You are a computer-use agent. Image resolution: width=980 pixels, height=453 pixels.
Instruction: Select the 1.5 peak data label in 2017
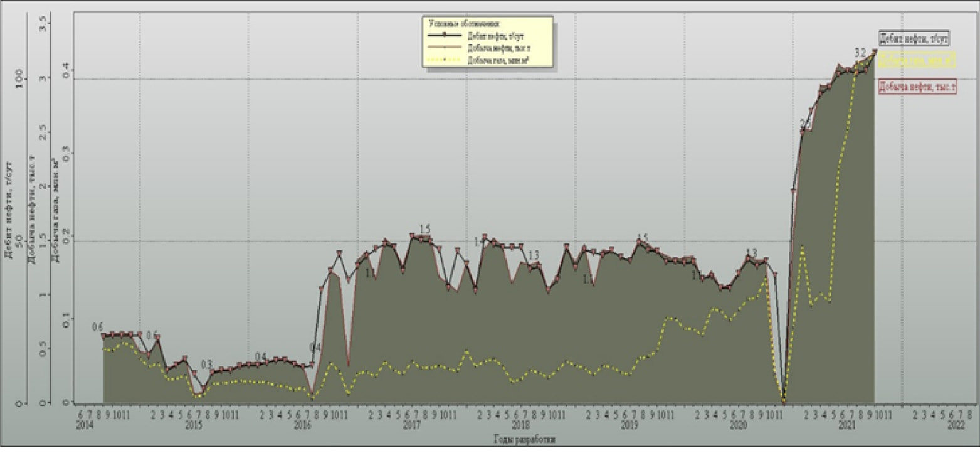pos(424,228)
